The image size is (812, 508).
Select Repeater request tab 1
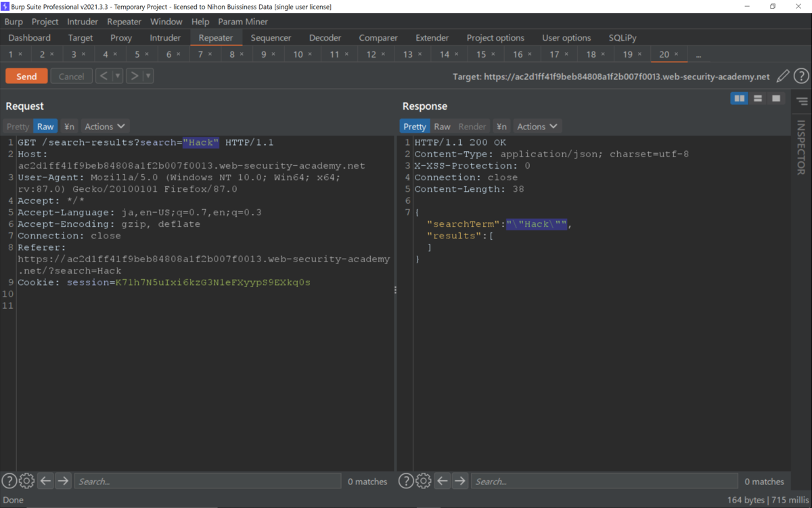tap(11, 54)
